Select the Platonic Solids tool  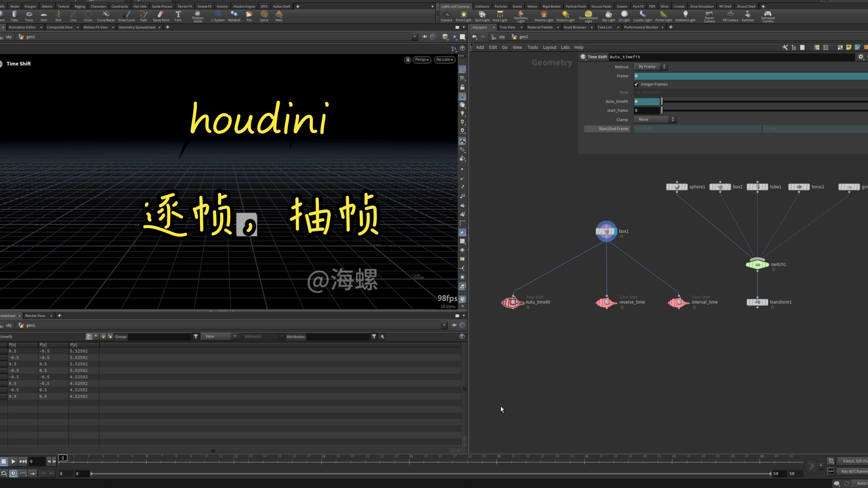(x=198, y=17)
